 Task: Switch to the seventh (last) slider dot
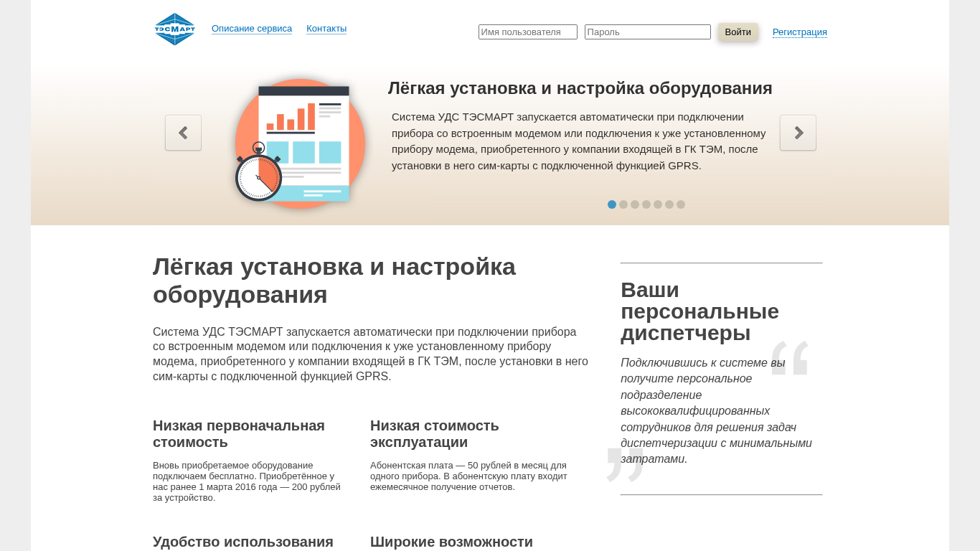tap(681, 204)
